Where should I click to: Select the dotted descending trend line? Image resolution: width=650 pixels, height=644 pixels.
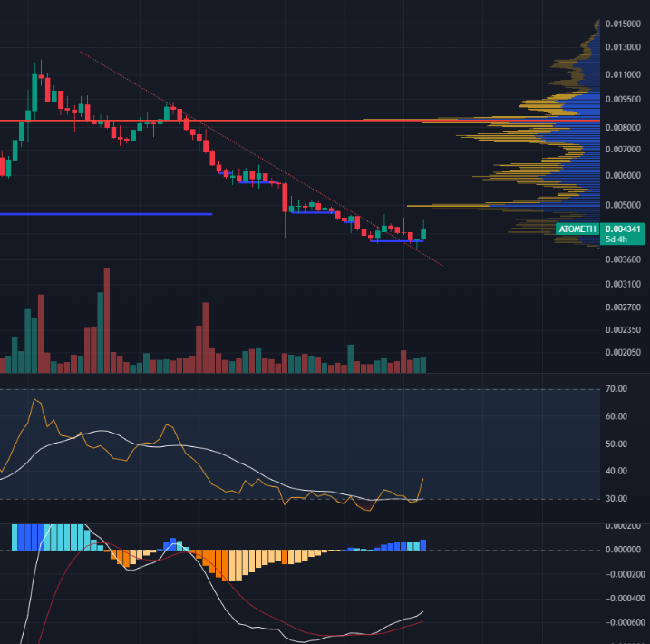click(x=261, y=159)
